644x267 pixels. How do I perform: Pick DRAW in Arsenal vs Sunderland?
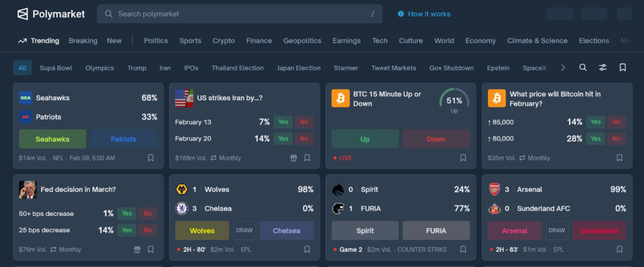tap(557, 230)
